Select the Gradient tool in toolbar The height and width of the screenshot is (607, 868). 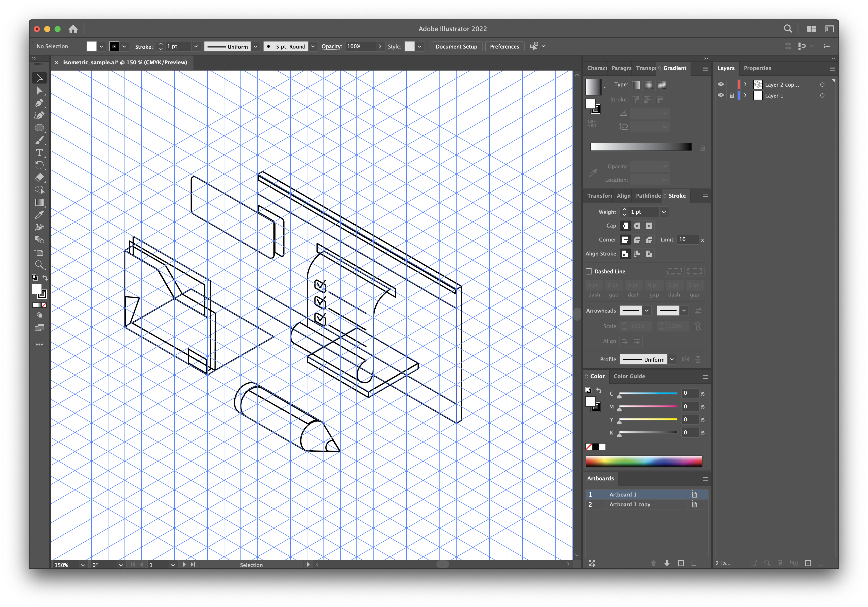click(39, 203)
